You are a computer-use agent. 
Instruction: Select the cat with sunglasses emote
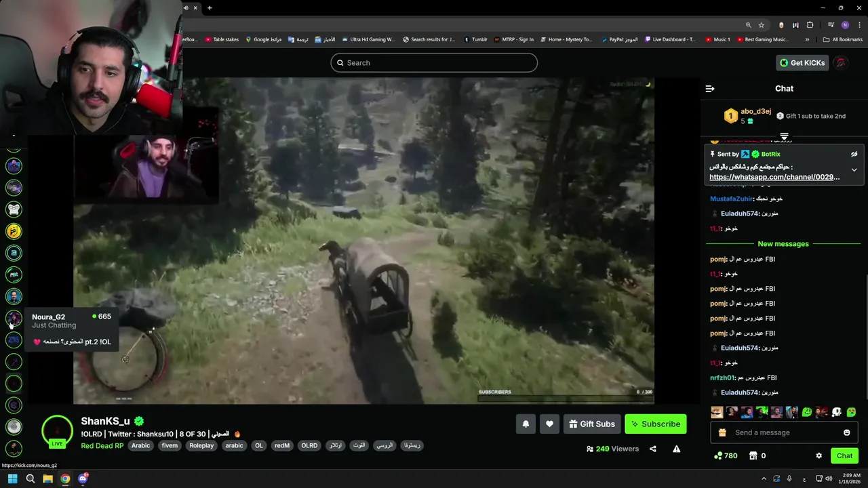point(717,411)
